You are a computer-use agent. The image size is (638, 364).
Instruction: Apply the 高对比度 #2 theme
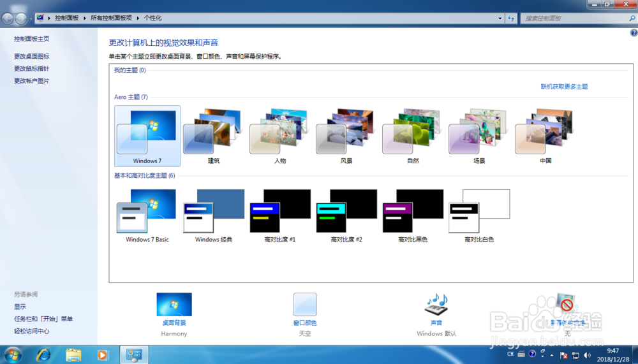click(346, 215)
